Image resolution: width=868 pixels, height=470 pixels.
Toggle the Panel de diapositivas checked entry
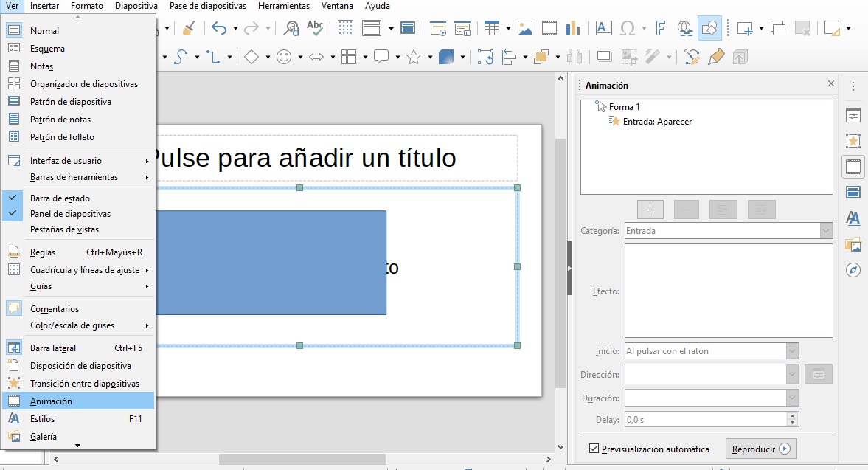coord(78,214)
